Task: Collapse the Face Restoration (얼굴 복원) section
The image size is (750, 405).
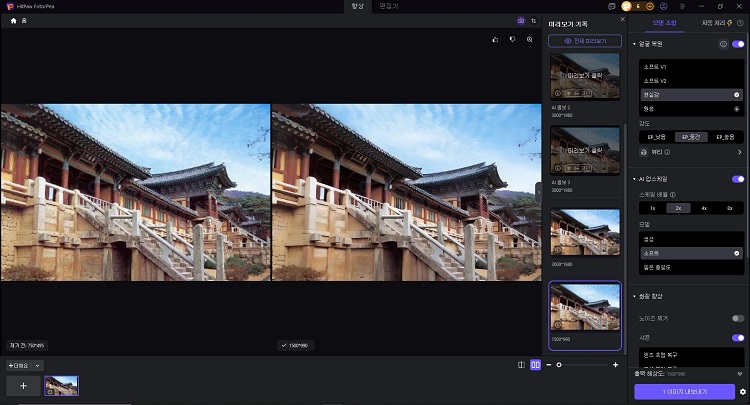Action: [634, 44]
